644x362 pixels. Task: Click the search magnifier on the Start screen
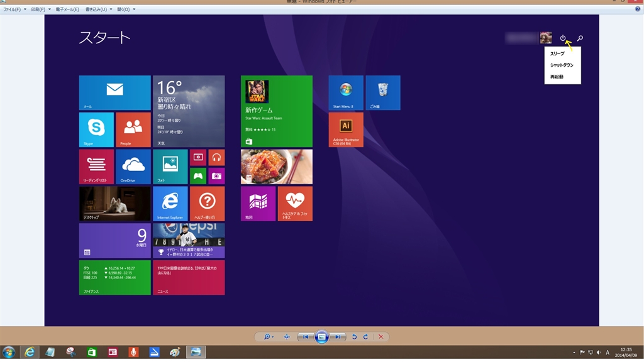pyautogui.click(x=580, y=38)
